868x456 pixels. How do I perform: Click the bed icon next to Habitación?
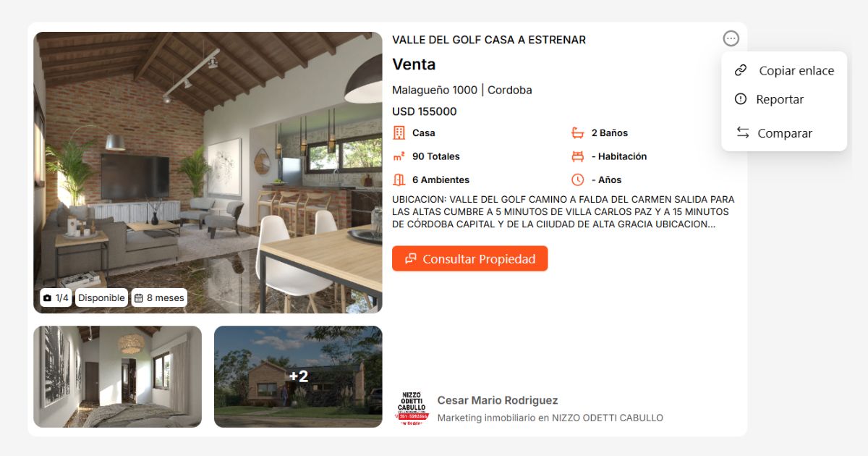click(577, 156)
